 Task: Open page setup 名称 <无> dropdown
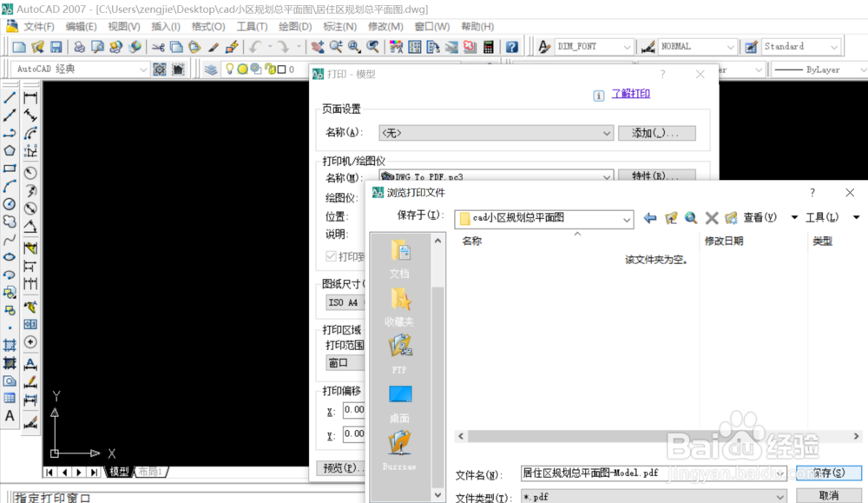[x=496, y=133]
